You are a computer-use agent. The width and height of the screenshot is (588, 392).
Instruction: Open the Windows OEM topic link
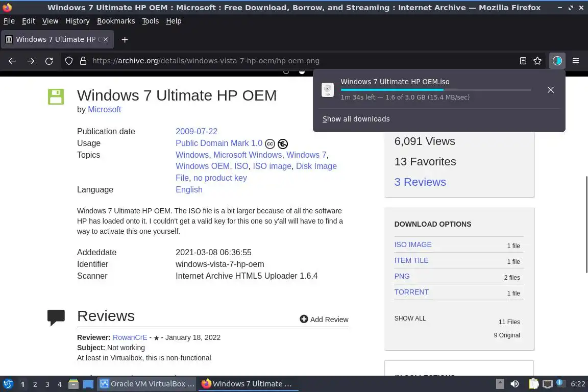pyautogui.click(x=203, y=166)
